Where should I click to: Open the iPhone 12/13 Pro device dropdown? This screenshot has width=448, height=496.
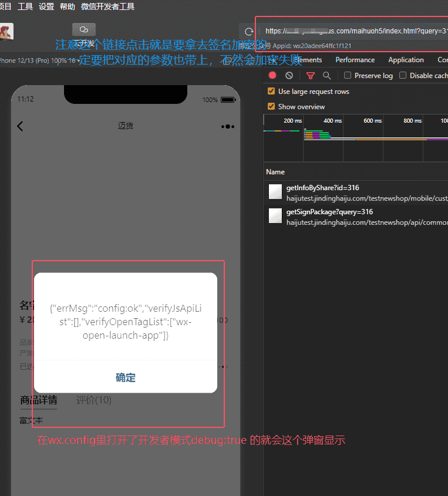pos(39,60)
